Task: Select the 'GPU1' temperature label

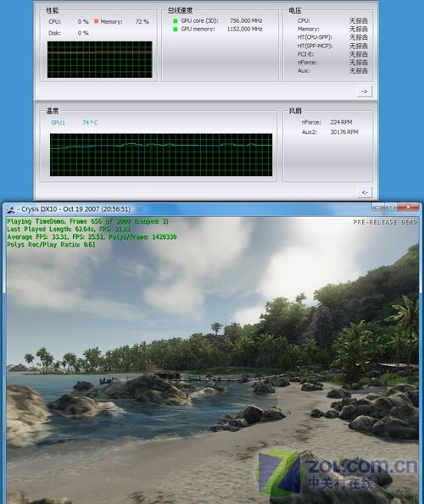Action: pyautogui.click(x=58, y=123)
